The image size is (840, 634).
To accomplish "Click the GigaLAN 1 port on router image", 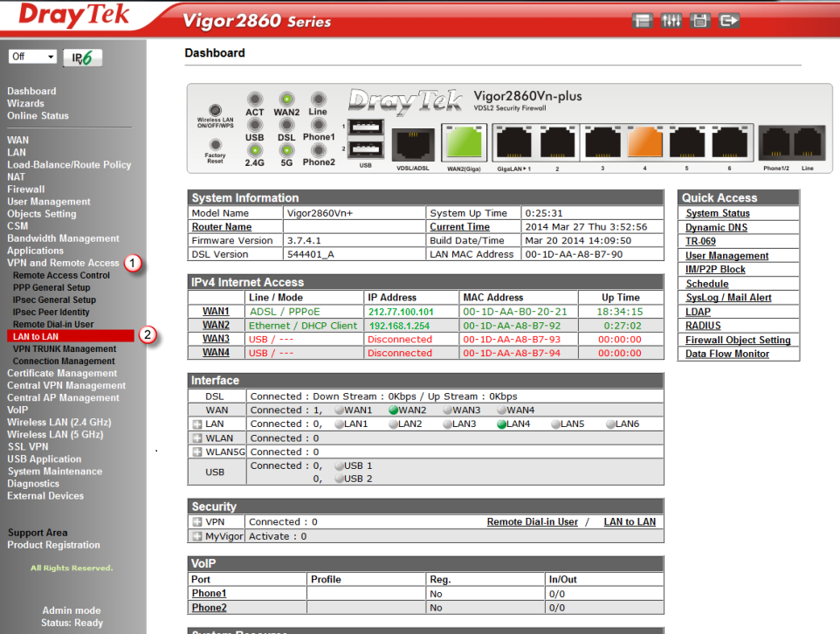I will click(x=513, y=143).
